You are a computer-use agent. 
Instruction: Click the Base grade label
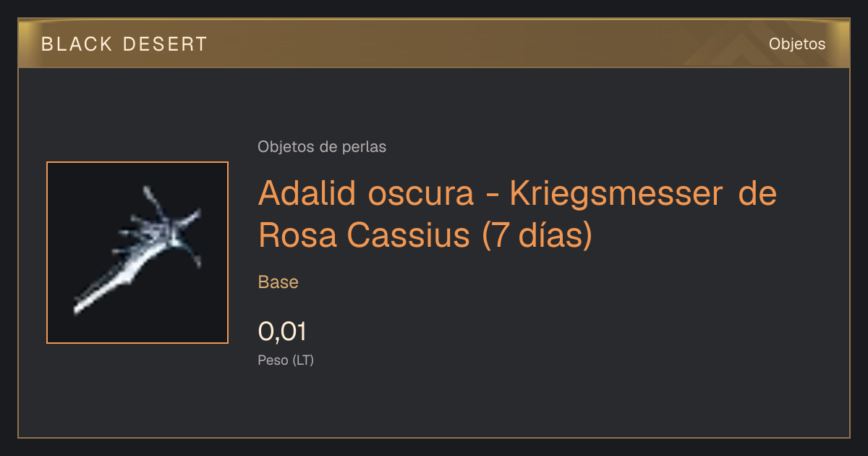(x=278, y=282)
